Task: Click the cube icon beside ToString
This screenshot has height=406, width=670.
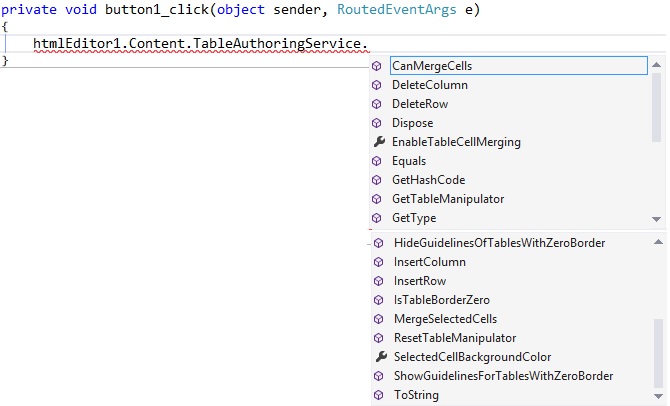Action: point(379,395)
